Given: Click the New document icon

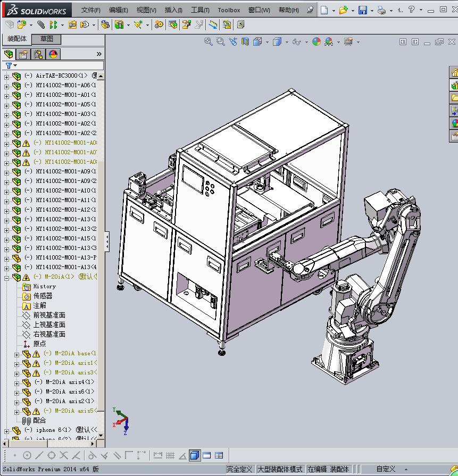Looking at the screenshot, I should (x=324, y=10).
